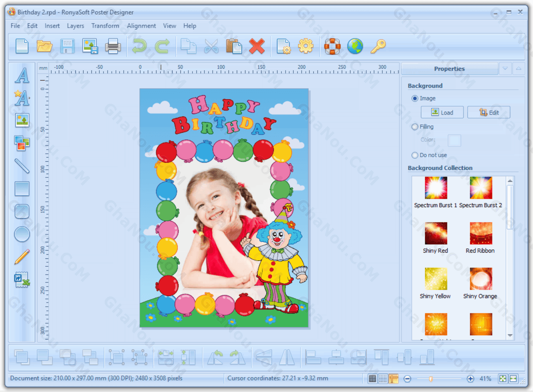Screen dimensions: 533x392
Task: Select the Filling background radio button
Action: pyautogui.click(x=415, y=127)
